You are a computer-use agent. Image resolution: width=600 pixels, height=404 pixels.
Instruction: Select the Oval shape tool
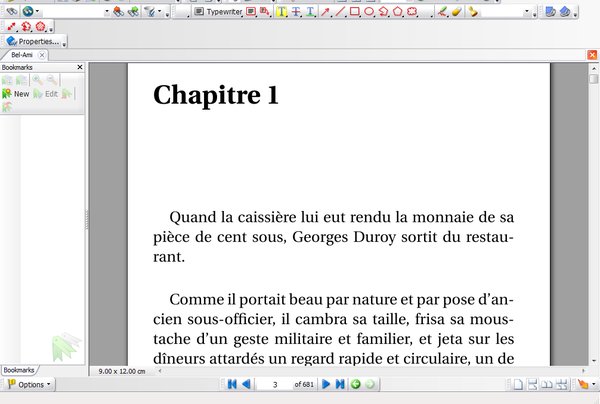click(369, 12)
